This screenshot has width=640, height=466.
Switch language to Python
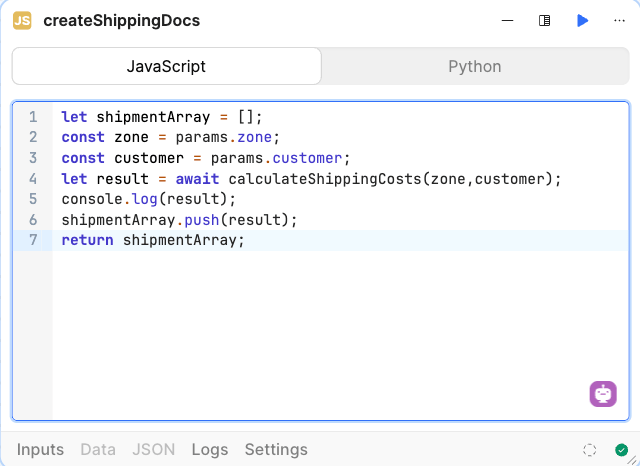click(x=475, y=66)
